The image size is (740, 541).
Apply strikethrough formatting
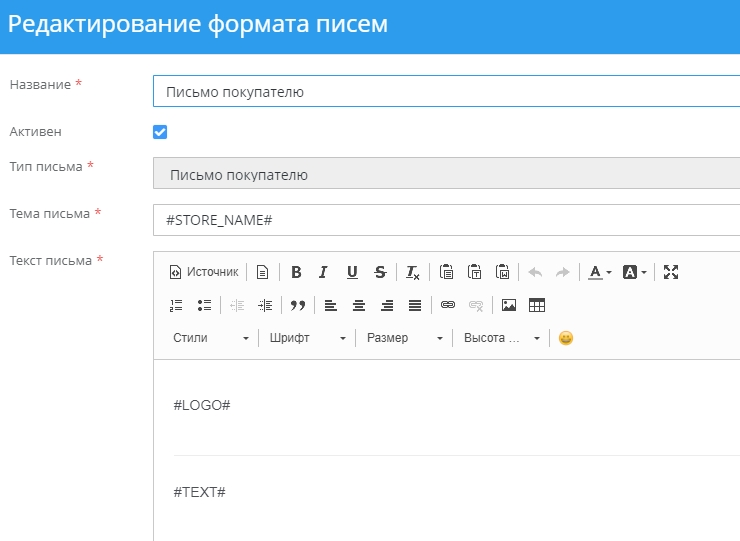tap(380, 272)
